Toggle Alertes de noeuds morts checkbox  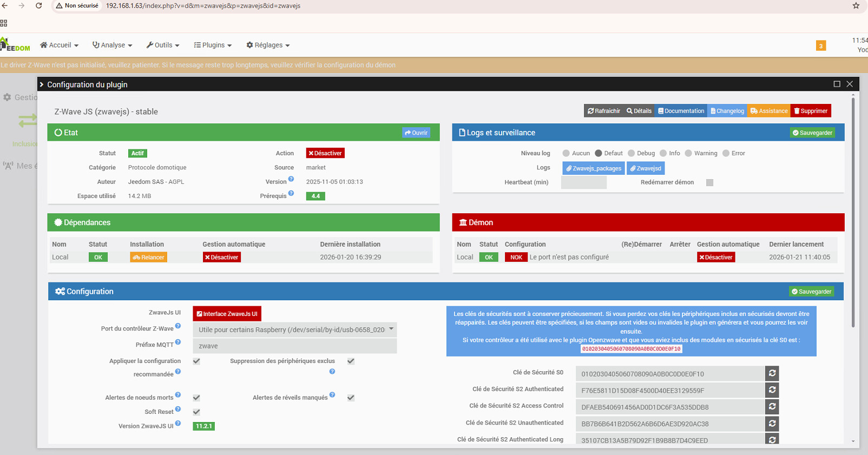click(196, 398)
